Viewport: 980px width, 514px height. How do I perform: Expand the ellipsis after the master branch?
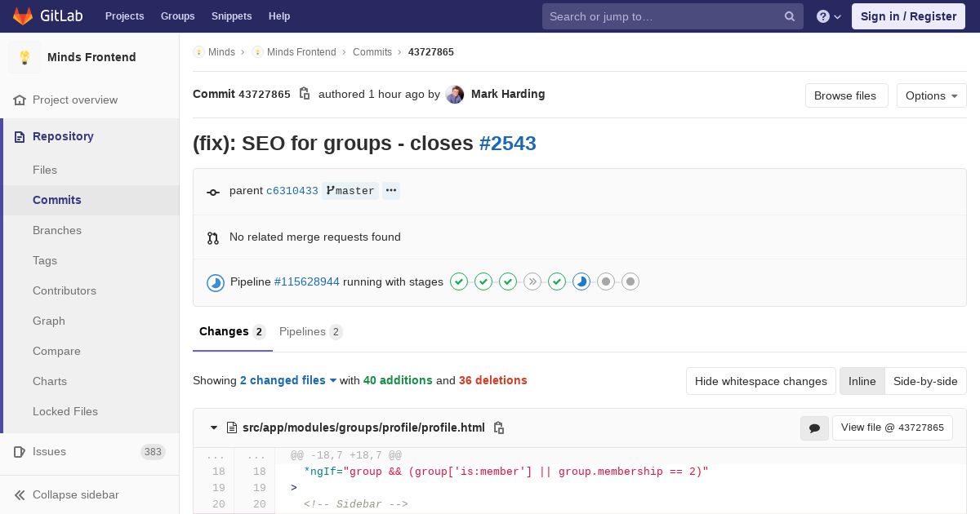pos(391,190)
